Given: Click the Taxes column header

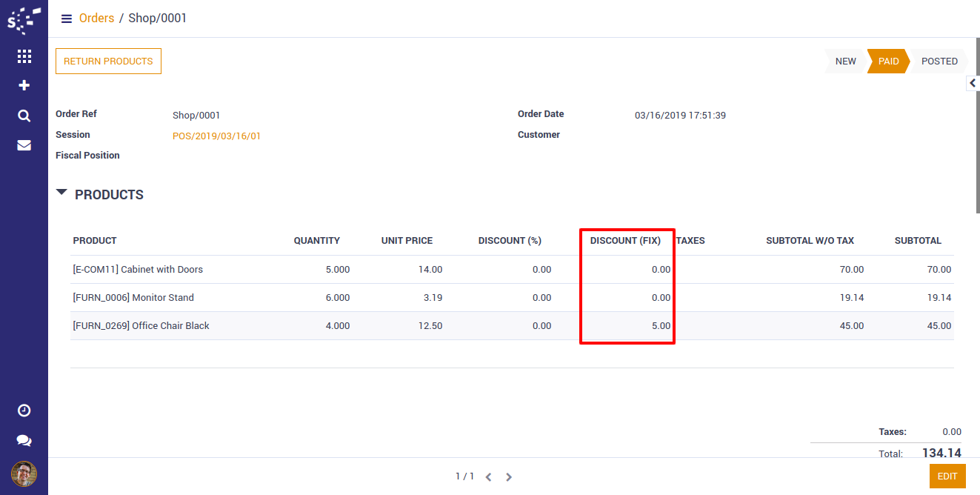Looking at the screenshot, I should coord(690,241).
